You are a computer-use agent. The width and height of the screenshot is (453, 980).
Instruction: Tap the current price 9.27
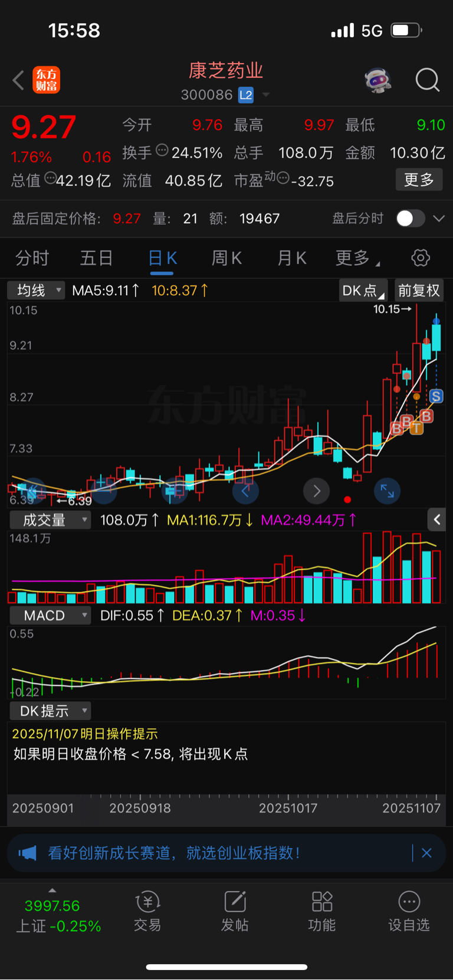(x=44, y=127)
